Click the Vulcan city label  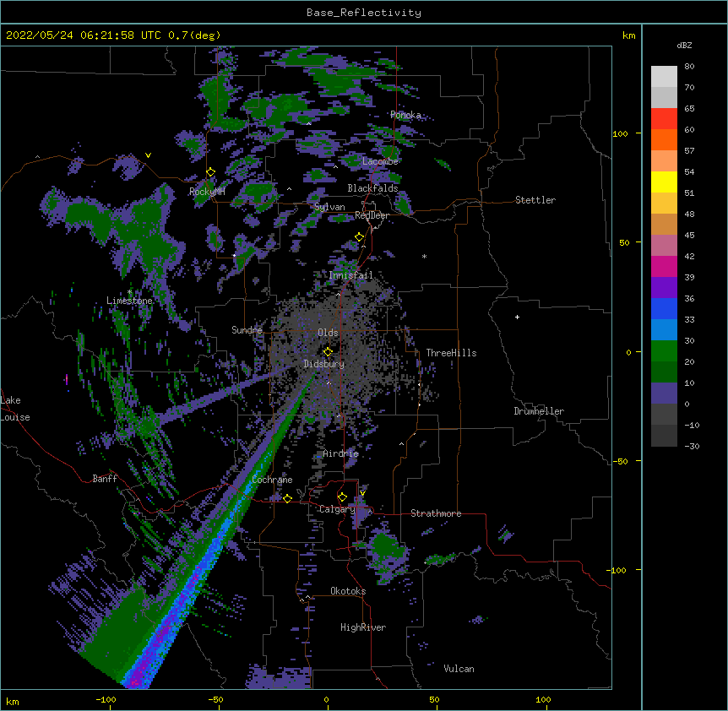pos(459,669)
